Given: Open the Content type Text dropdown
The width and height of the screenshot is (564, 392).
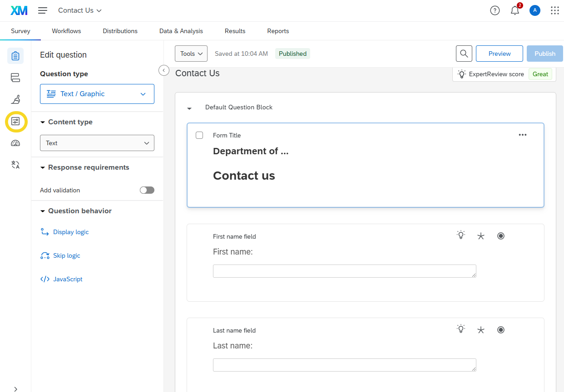Looking at the screenshot, I should click(97, 143).
